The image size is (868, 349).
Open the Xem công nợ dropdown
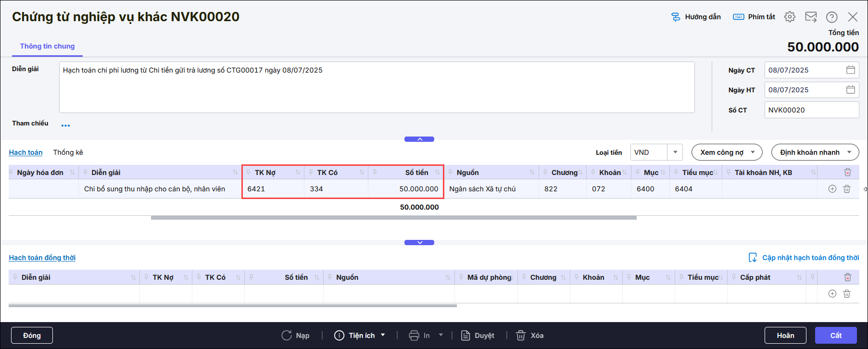click(x=726, y=152)
